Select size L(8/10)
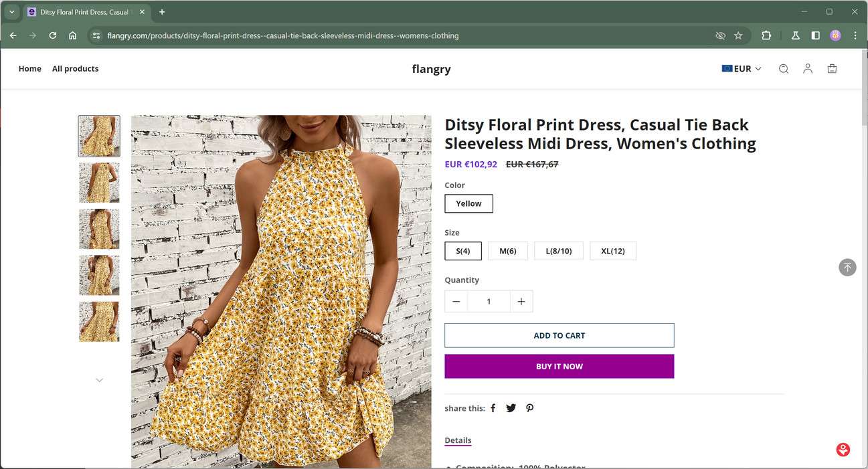The height and width of the screenshot is (469, 868). (x=558, y=251)
